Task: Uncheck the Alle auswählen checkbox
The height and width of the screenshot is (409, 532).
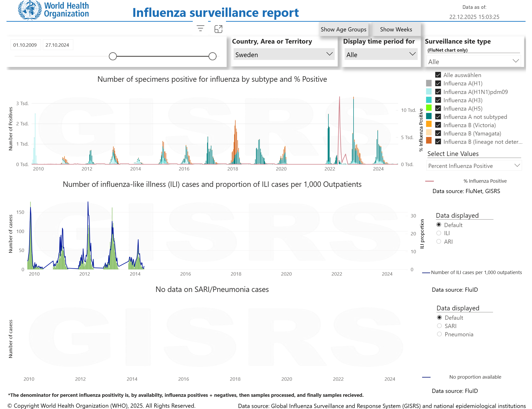Action: pos(438,75)
